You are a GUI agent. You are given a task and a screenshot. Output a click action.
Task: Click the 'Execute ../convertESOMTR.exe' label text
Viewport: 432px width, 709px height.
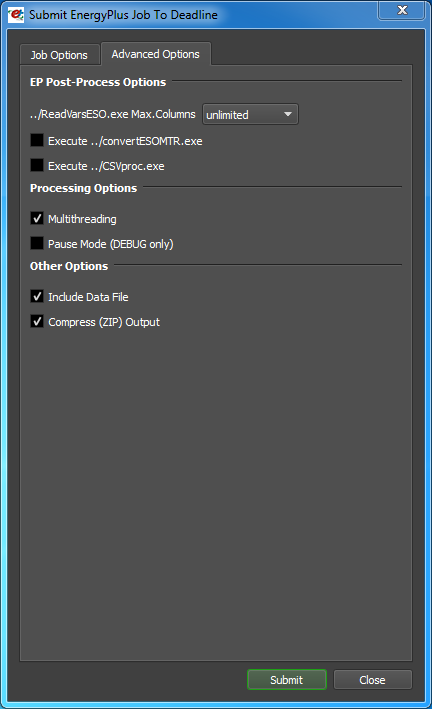125,141
